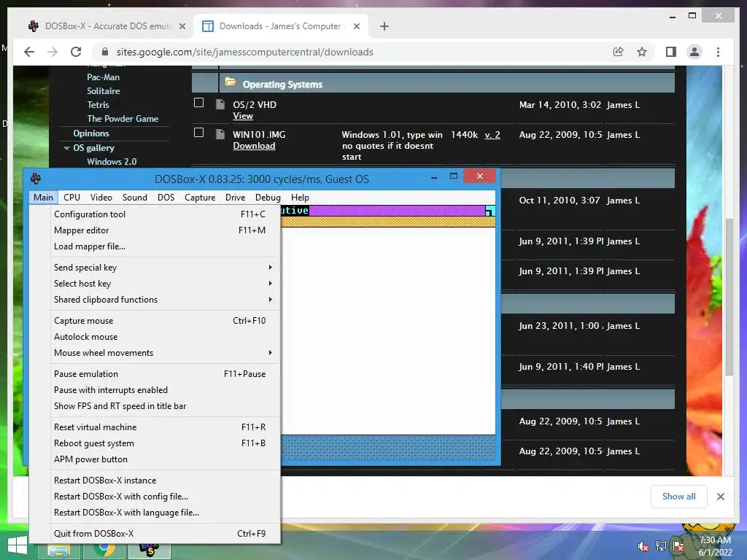The image size is (747, 560).
Task: Toggle Autolock mouse option
Action: [x=166, y=337]
